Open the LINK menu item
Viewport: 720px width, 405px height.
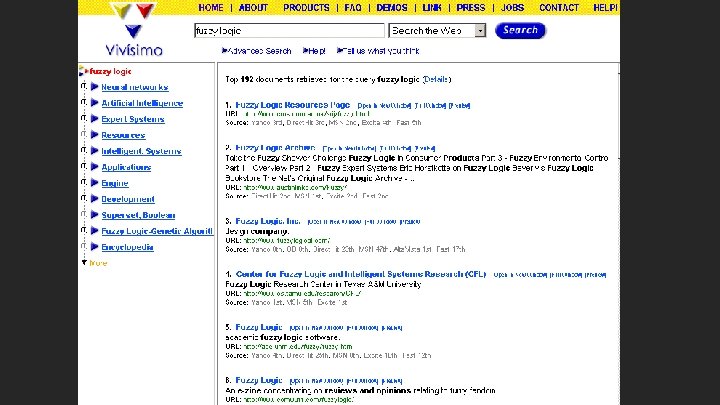(x=432, y=8)
